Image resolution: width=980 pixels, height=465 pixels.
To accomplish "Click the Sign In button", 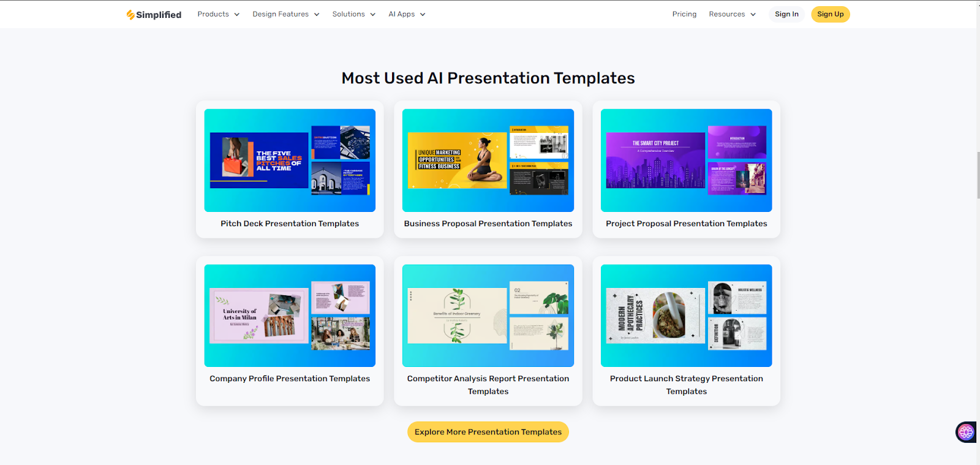I will (786, 14).
